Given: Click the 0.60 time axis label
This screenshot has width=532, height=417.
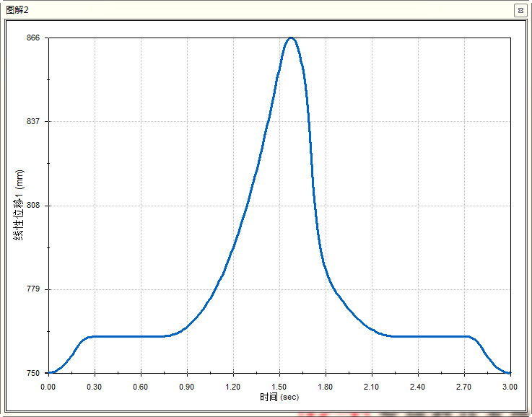Looking at the screenshot, I should (140, 387).
